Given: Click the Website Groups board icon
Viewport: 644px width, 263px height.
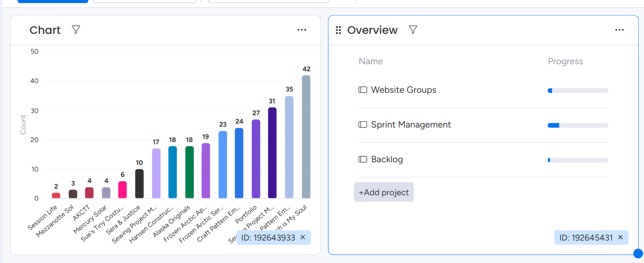Looking at the screenshot, I should click(362, 90).
